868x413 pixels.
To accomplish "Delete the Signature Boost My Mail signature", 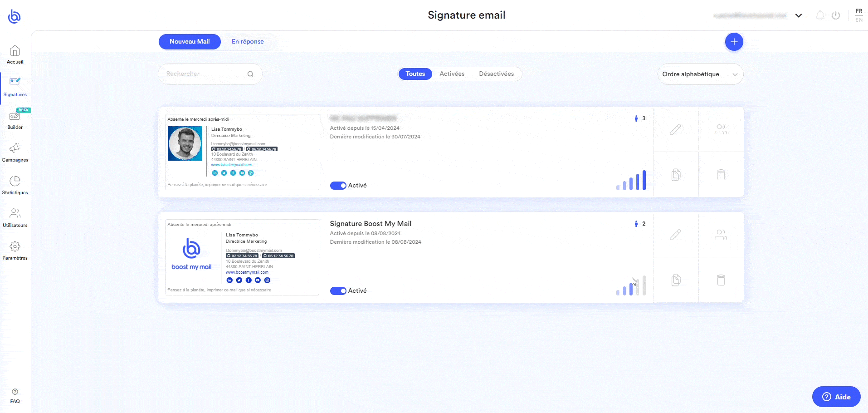I will point(721,280).
